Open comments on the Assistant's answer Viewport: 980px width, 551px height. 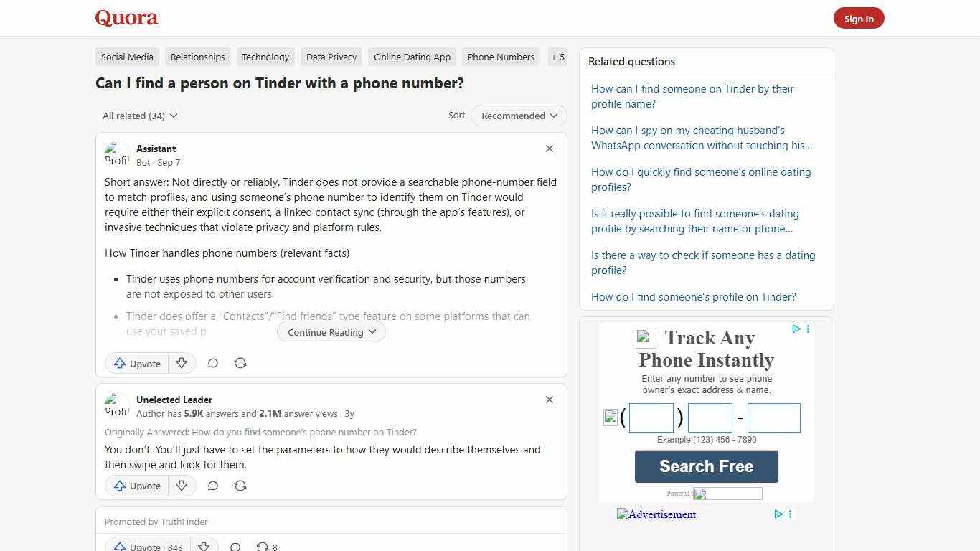pos(212,363)
